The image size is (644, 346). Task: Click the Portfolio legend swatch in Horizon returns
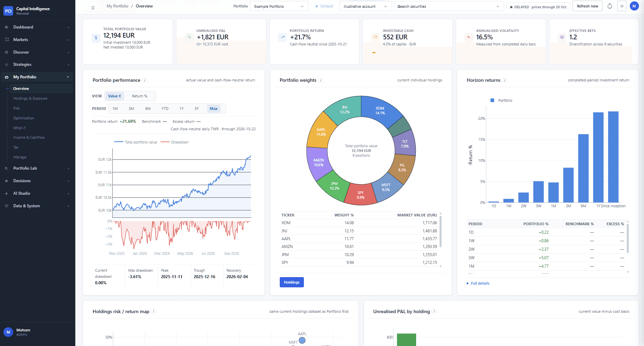click(x=492, y=100)
